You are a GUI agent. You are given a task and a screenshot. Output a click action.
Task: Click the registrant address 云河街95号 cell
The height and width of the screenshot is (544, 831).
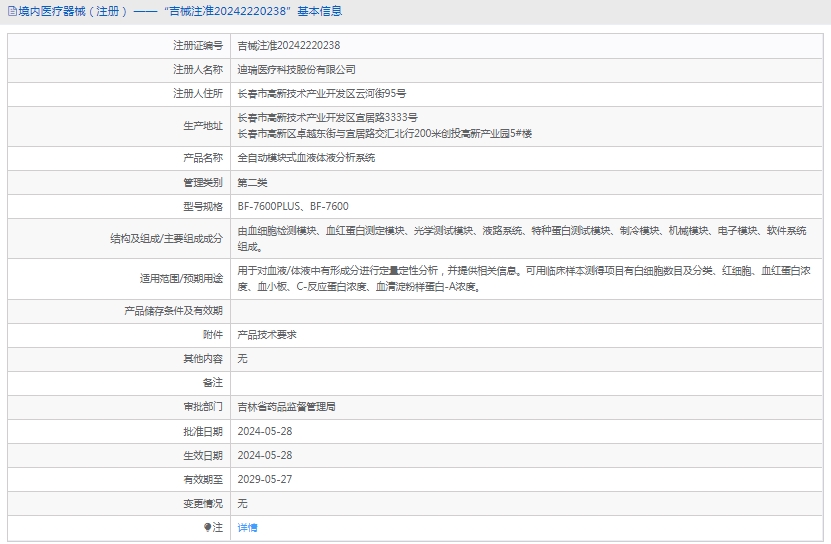coord(321,94)
